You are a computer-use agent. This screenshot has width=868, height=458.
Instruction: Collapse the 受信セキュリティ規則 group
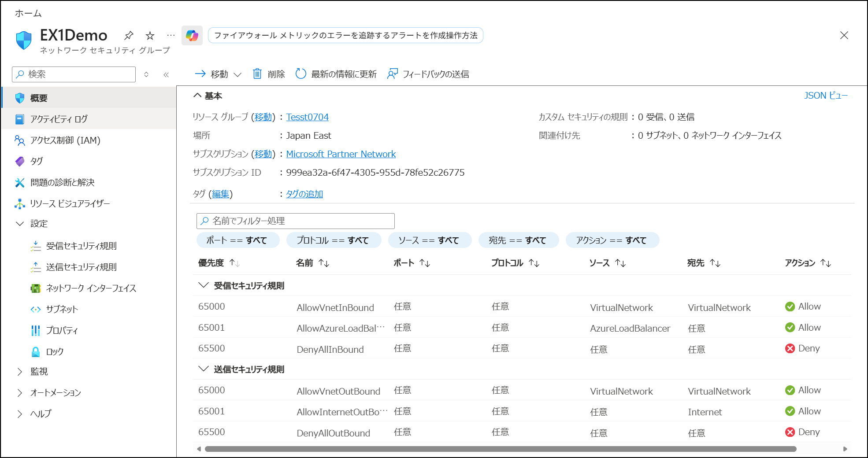203,285
